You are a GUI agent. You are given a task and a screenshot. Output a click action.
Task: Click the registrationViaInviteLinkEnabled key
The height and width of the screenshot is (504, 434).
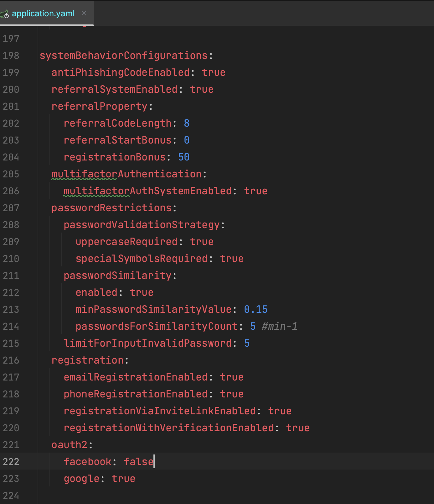(x=160, y=411)
